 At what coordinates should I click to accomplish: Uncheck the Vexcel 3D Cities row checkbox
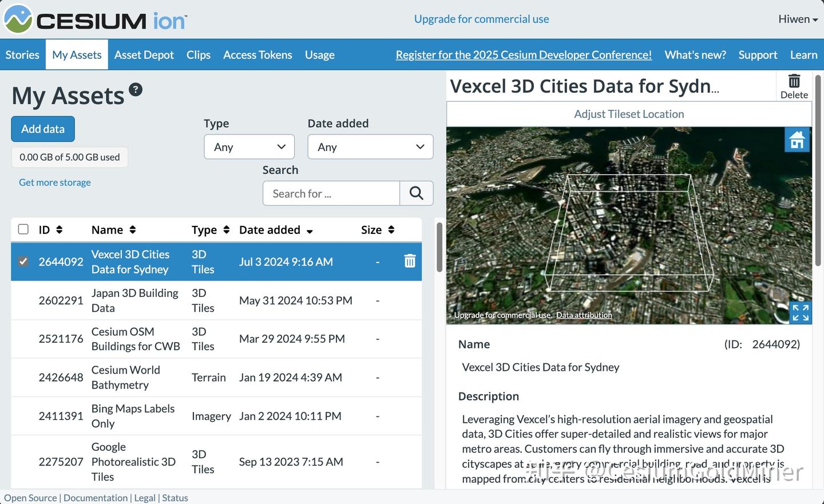click(23, 261)
